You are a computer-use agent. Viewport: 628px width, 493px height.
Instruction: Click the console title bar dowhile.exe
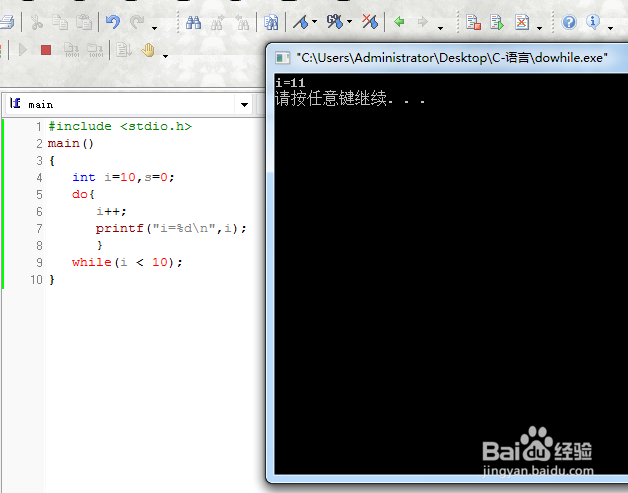(x=451, y=58)
